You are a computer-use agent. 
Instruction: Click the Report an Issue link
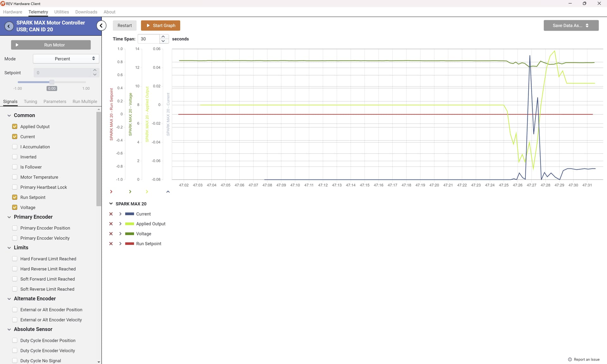click(x=586, y=360)
